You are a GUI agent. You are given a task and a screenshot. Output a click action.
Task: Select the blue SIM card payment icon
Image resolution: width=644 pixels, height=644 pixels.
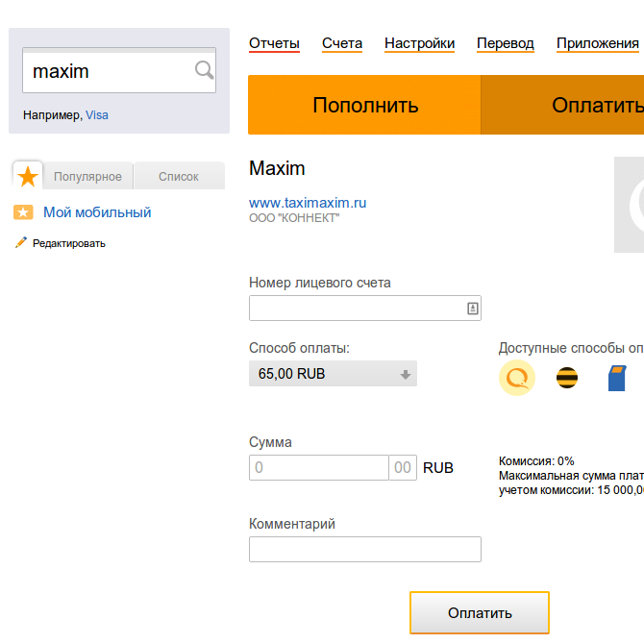click(x=617, y=378)
